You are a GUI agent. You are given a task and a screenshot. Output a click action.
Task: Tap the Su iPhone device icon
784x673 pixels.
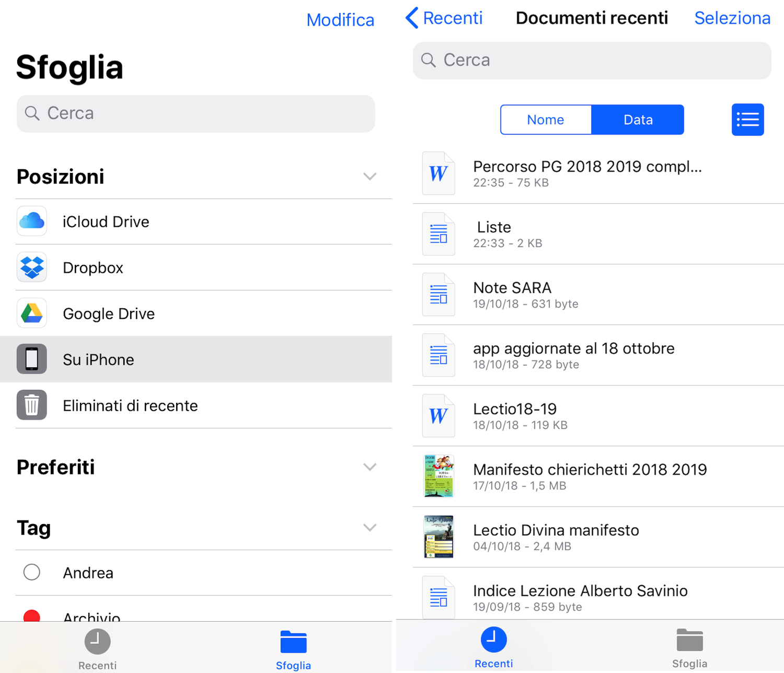(x=32, y=359)
